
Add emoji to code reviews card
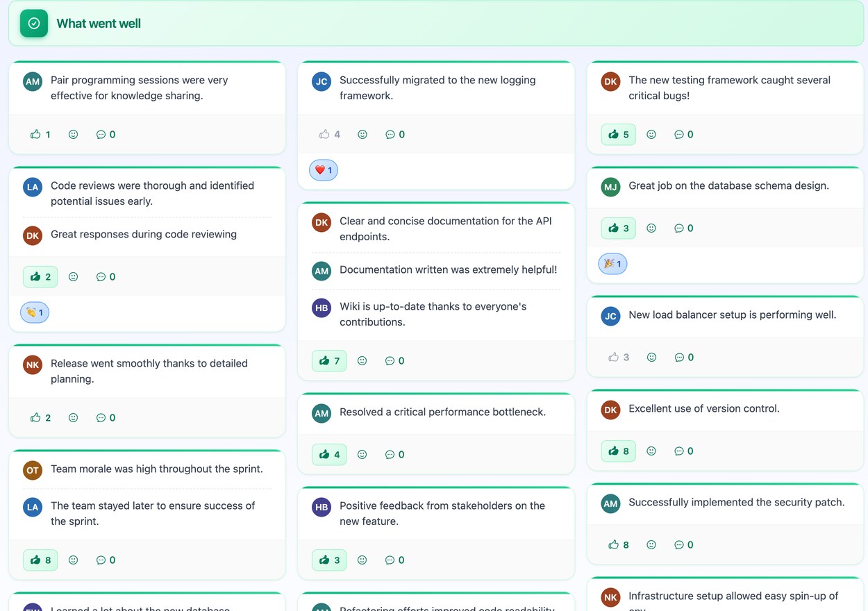[x=73, y=277]
